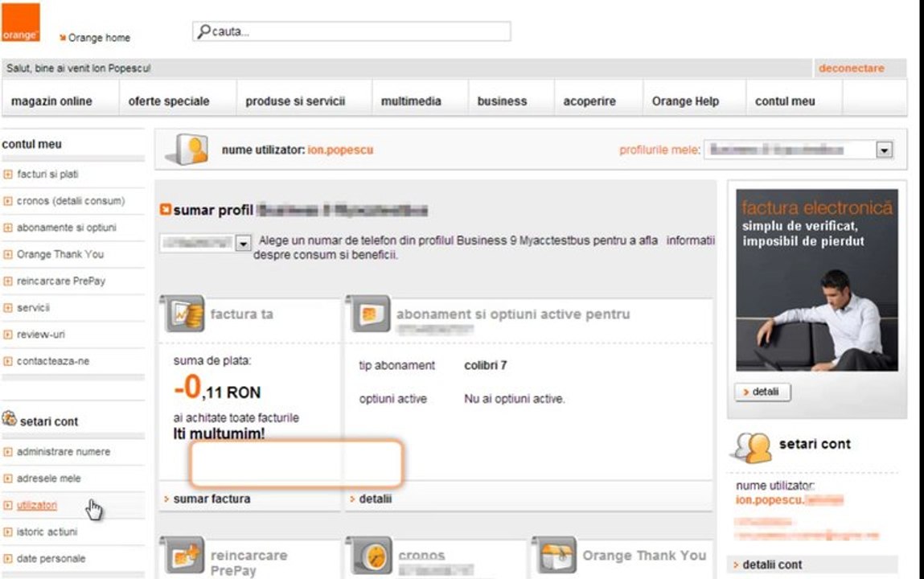Click the user avatar icon near nume utilizator
The image size is (924, 579).
coord(188,150)
